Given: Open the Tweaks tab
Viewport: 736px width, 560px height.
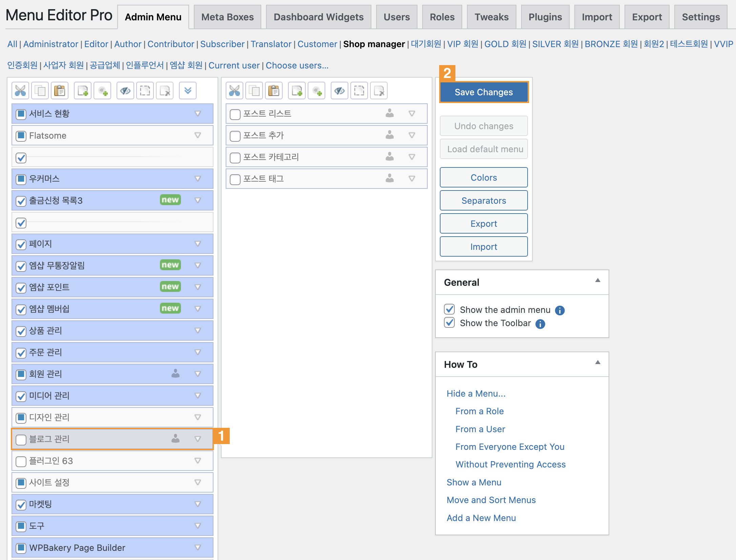Looking at the screenshot, I should click(491, 17).
